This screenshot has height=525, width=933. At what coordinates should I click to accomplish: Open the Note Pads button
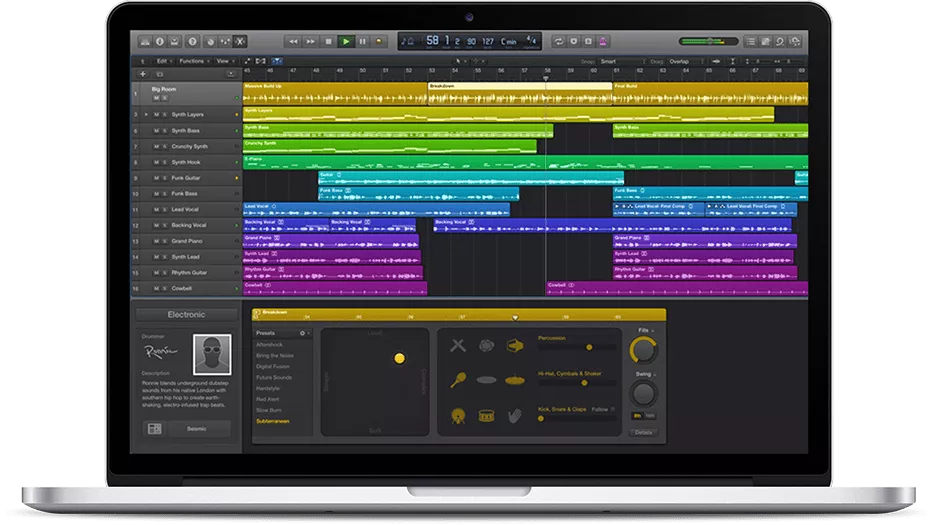pos(766,42)
